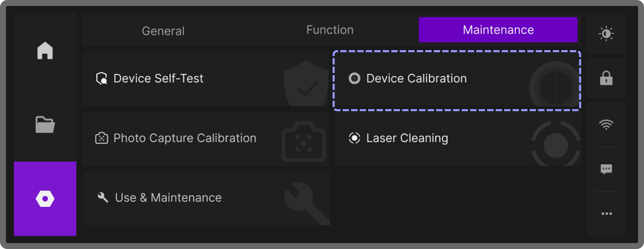Click the Device Self-Test shield-search icon

(x=102, y=79)
